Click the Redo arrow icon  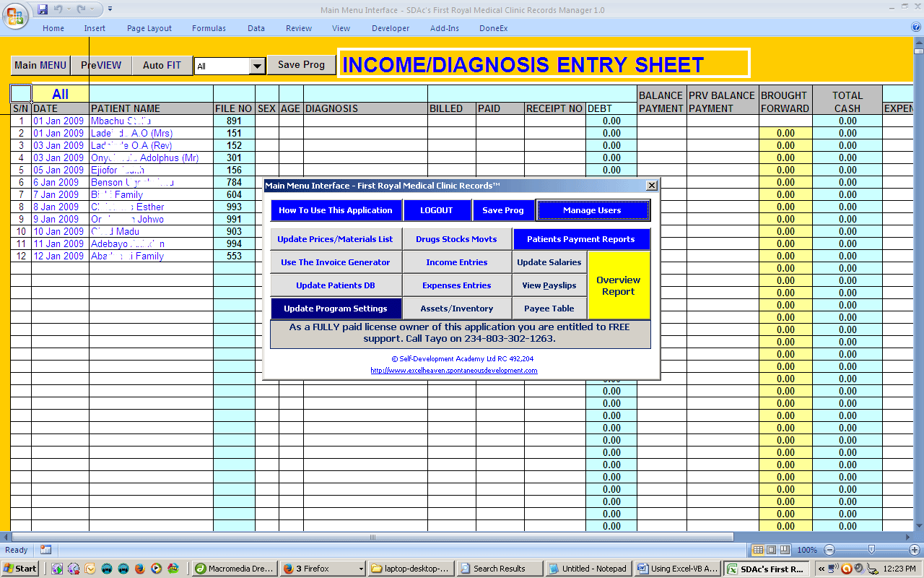[82, 9]
